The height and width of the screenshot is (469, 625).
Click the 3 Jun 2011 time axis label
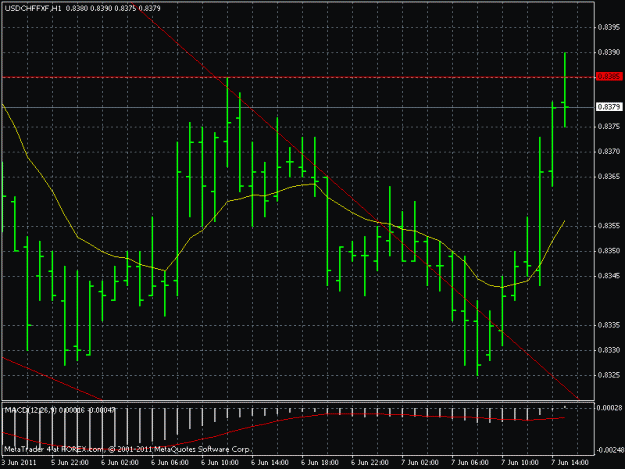pyautogui.click(x=19, y=463)
